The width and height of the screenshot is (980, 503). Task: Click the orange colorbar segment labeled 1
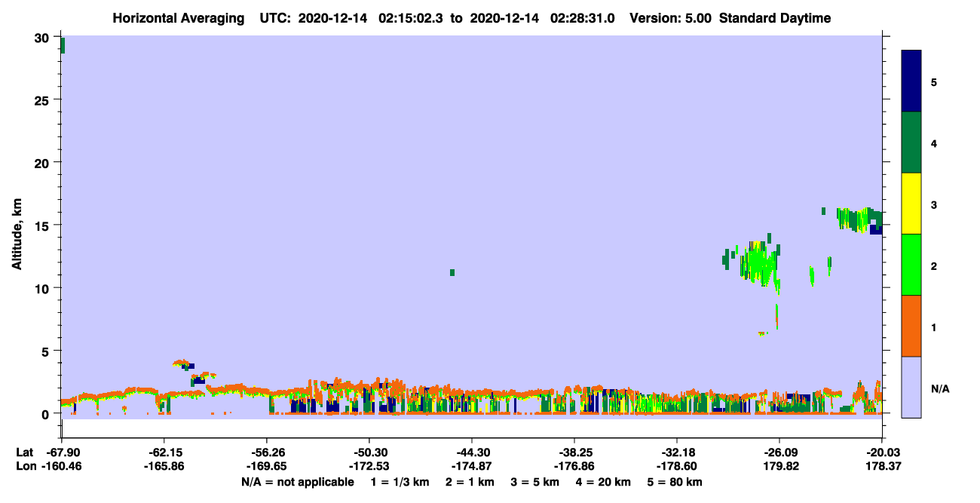[x=911, y=326]
